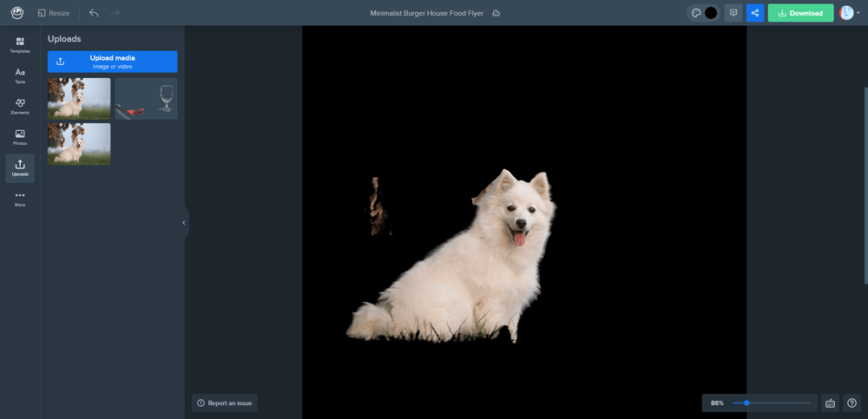The image size is (868, 419).
Task: Collapse the Uploads side panel
Action: [184, 223]
